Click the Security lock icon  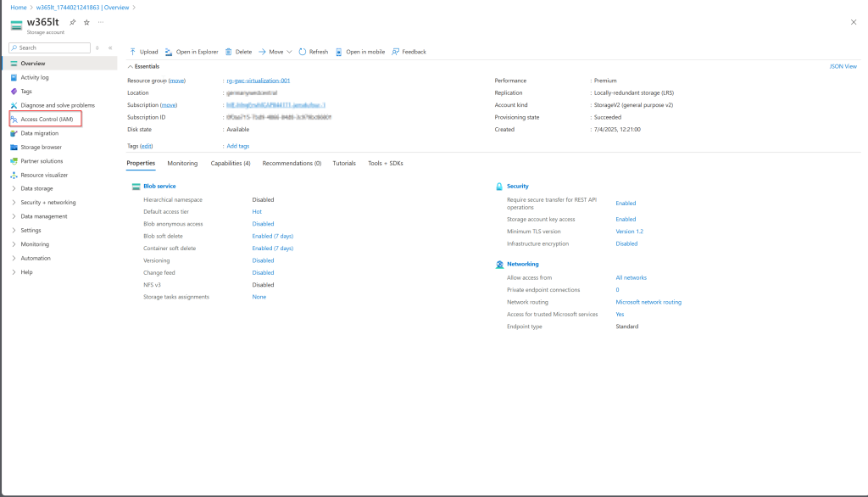(499, 187)
